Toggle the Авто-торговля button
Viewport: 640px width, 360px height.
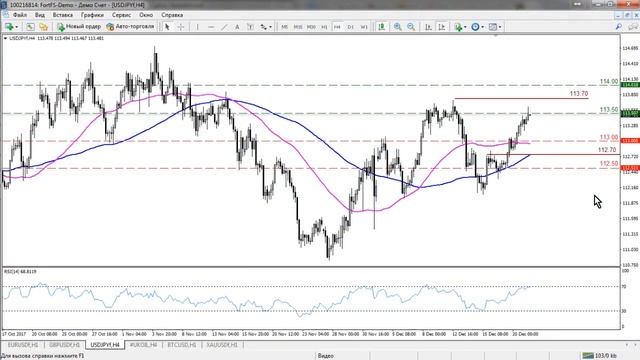tap(130, 27)
